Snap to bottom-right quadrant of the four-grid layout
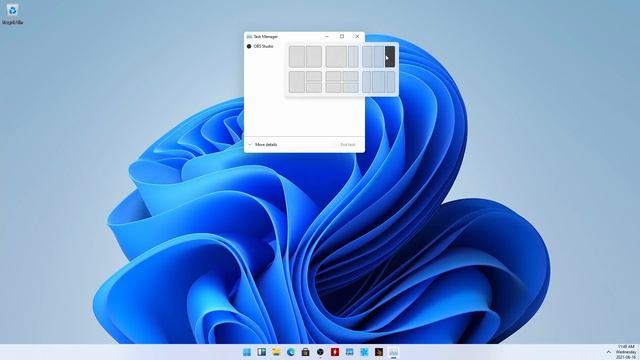This screenshot has width=640, height=360. pos(351,88)
